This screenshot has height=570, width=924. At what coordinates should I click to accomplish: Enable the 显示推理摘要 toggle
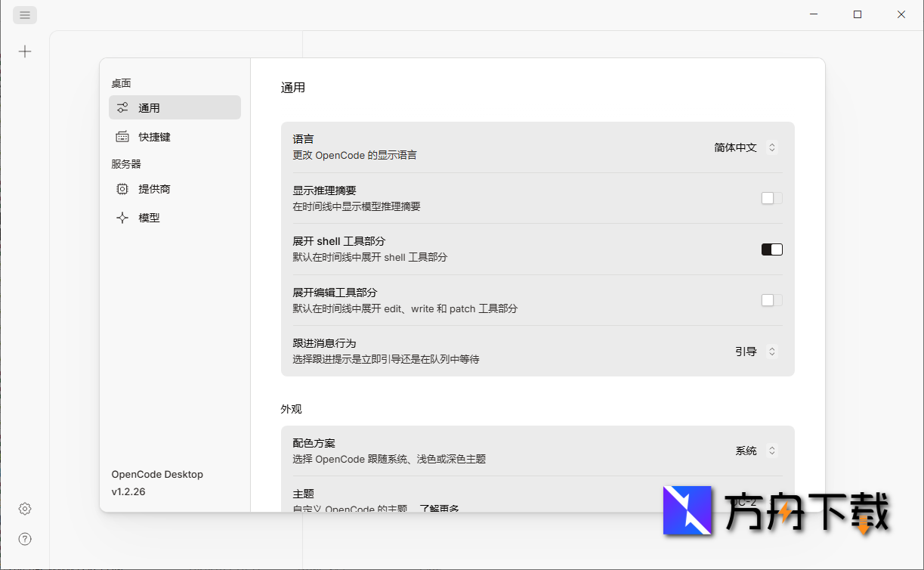[770, 198]
